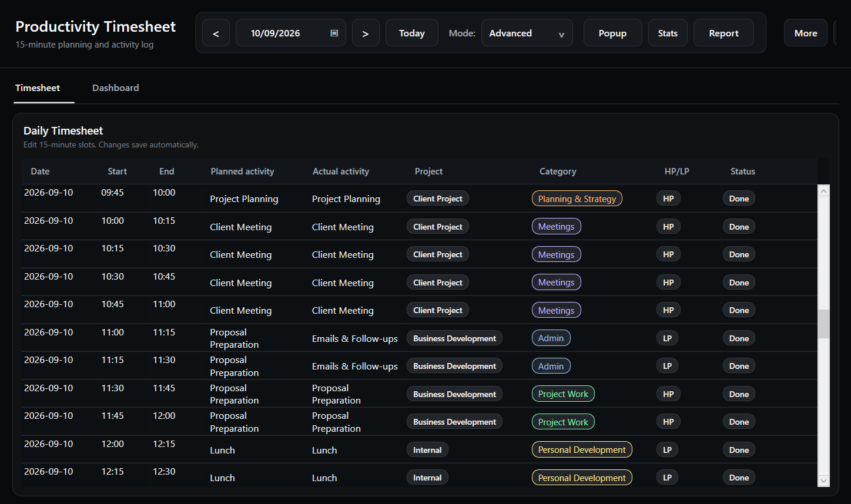Click Internal project tag in 12:00 row
The height and width of the screenshot is (504, 851).
[x=427, y=450]
